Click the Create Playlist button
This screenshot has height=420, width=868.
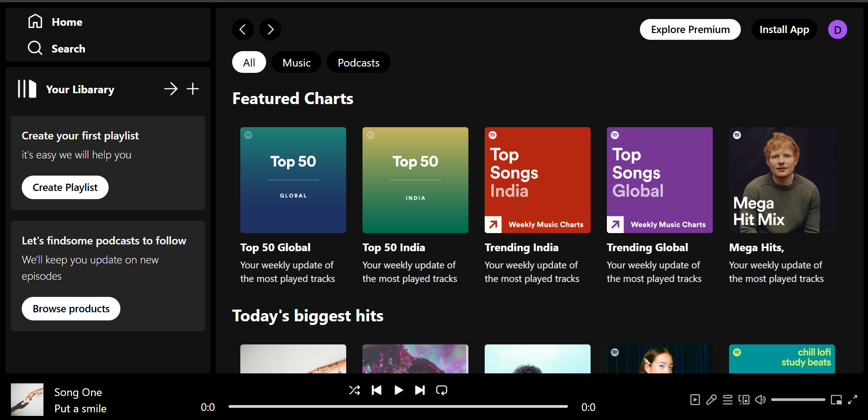pos(65,187)
